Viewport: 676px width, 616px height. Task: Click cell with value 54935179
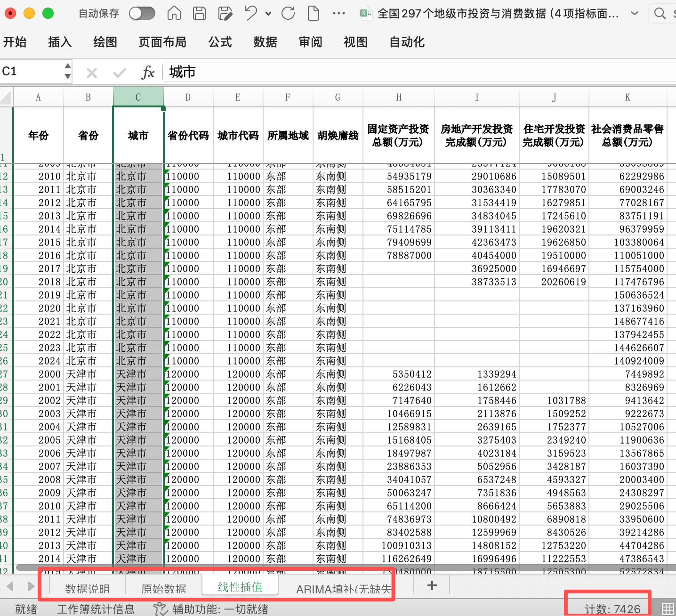(x=399, y=176)
